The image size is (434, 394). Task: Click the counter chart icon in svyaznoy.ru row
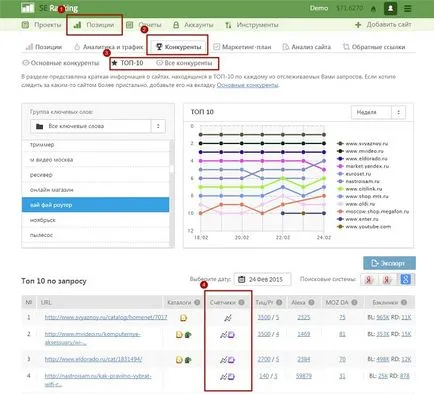pyautogui.click(x=228, y=318)
